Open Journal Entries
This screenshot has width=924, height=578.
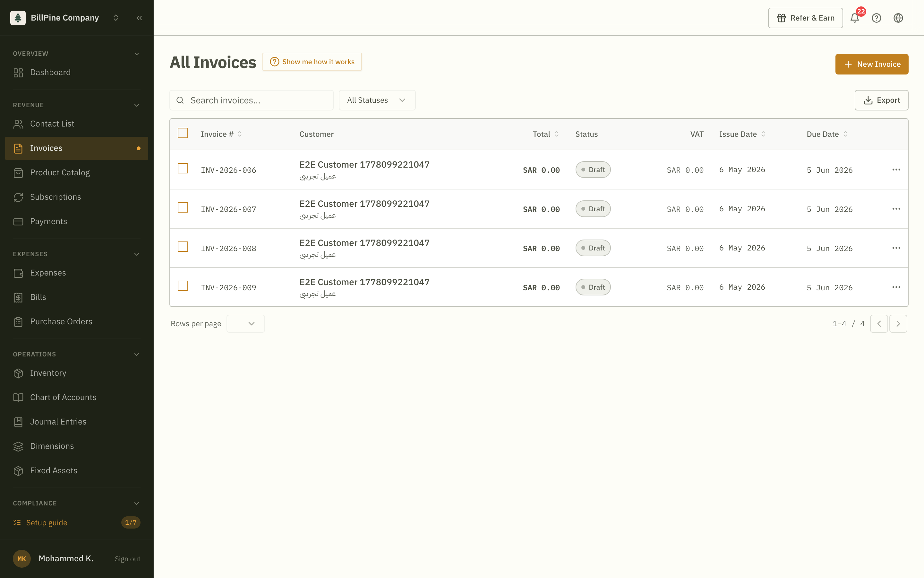tap(77, 422)
